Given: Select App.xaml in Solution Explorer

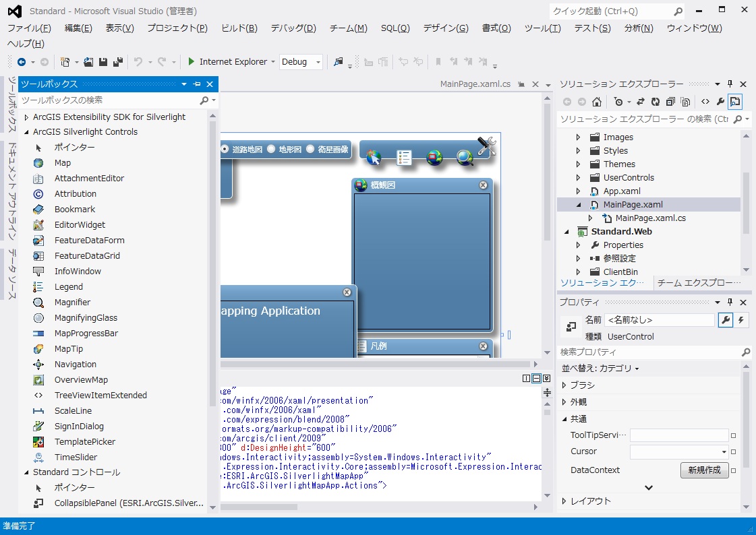Looking at the screenshot, I should tap(622, 191).
